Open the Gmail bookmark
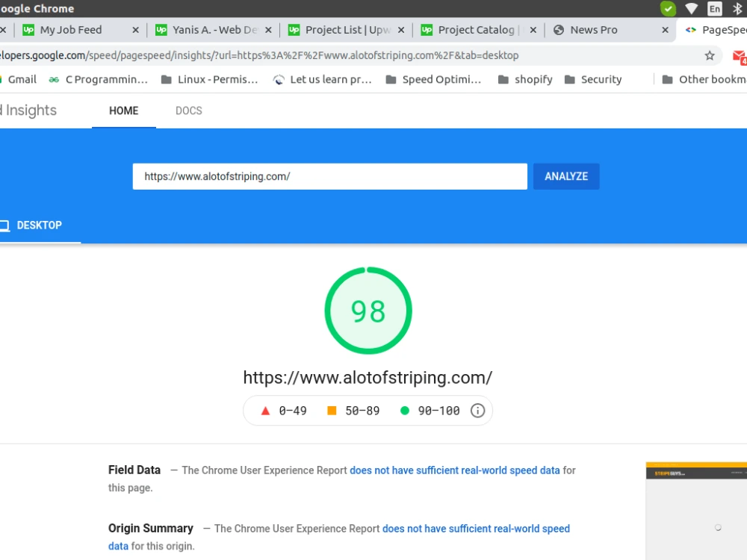 19,80
